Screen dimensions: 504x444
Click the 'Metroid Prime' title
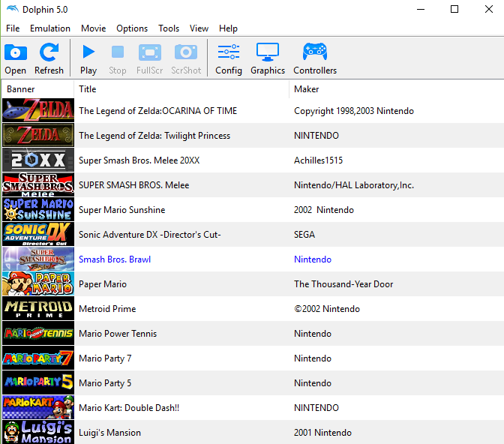point(107,309)
